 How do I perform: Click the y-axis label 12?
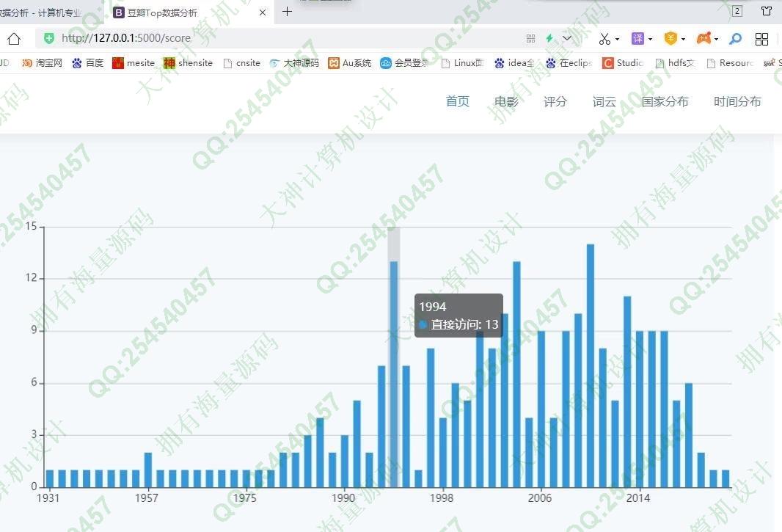click(31, 277)
